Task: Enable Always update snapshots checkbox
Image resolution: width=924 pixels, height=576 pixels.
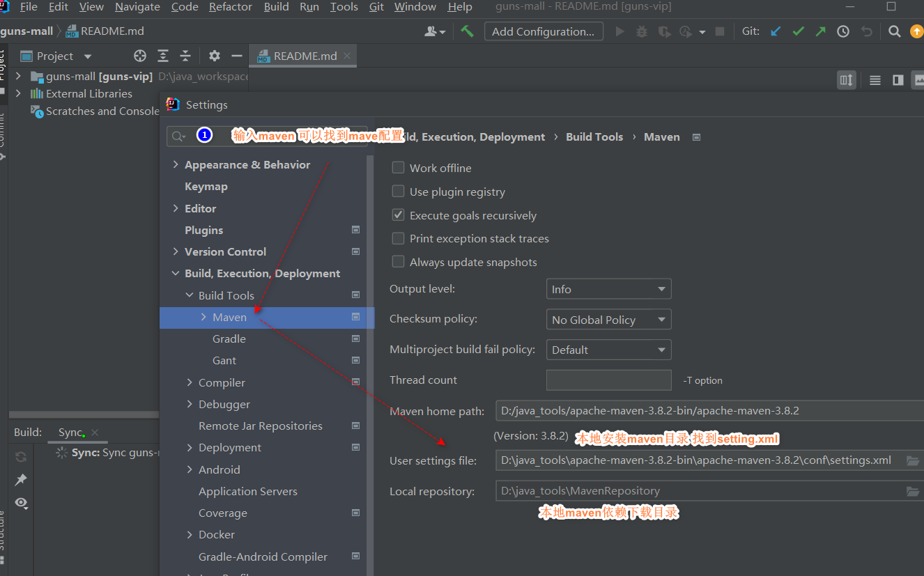Action: 398,262
